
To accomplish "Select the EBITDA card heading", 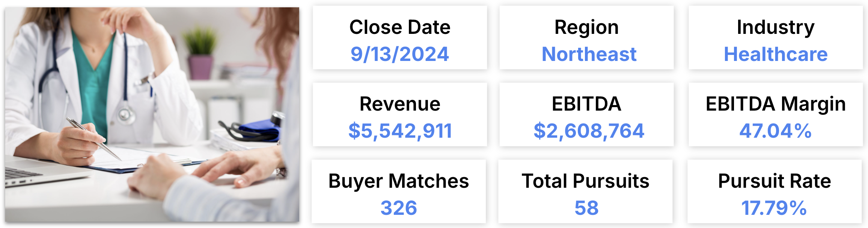I will [x=586, y=104].
